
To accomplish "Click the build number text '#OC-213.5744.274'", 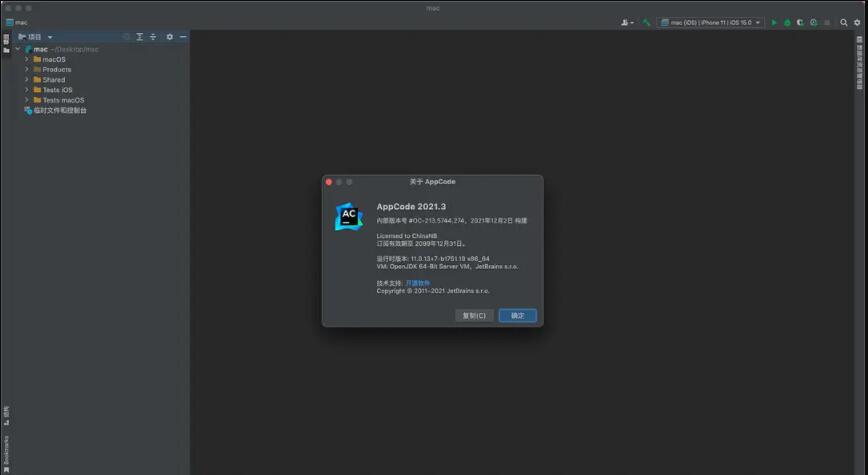I will coord(437,220).
